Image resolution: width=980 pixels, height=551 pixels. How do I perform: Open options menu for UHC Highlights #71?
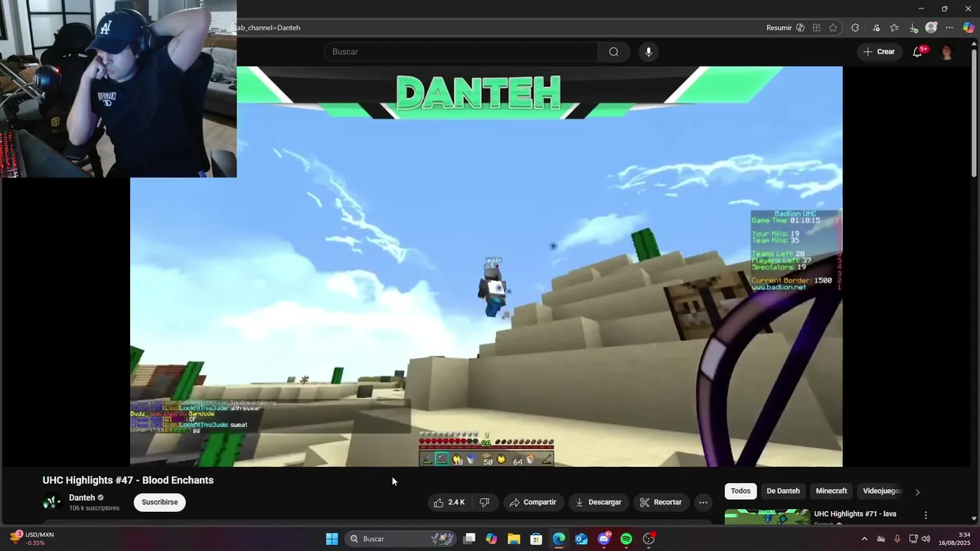(x=926, y=516)
